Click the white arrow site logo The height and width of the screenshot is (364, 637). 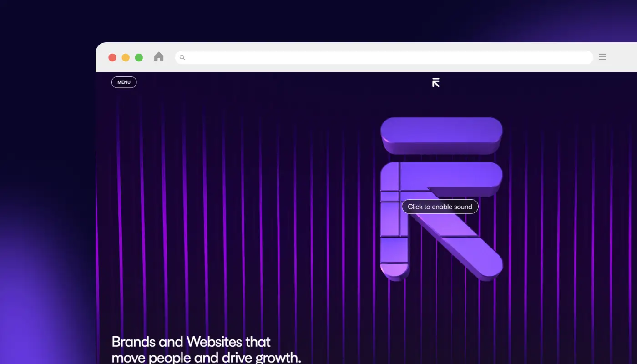tap(435, 82)
